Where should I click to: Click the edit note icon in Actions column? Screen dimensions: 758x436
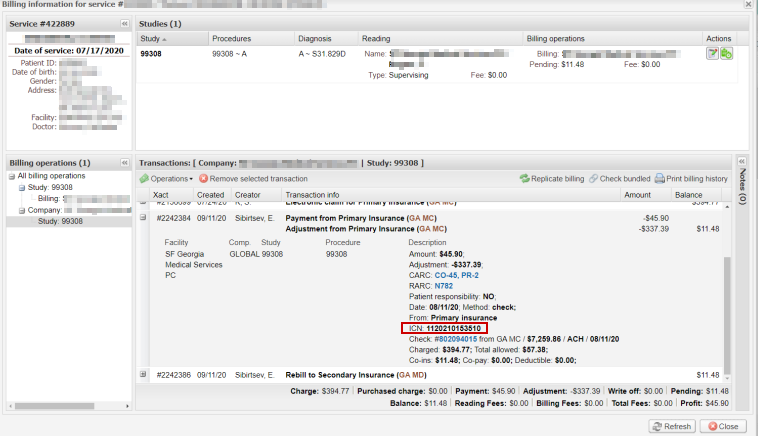(713, 54)
